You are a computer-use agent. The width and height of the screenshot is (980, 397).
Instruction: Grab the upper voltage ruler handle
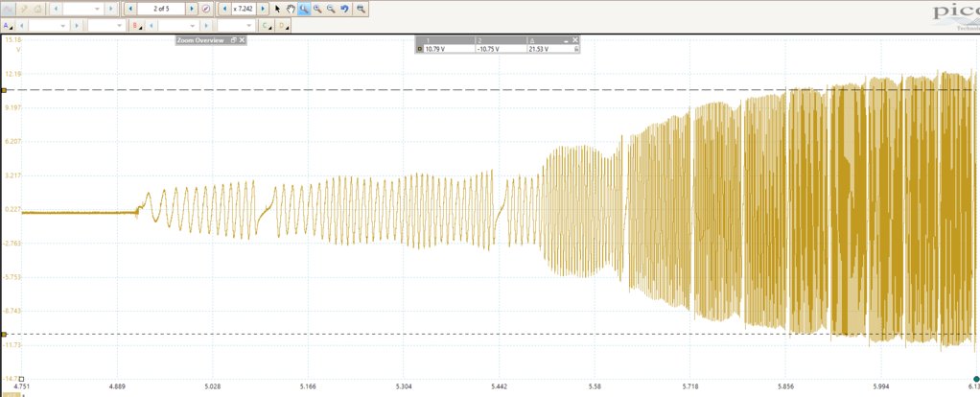coord(3,91)
